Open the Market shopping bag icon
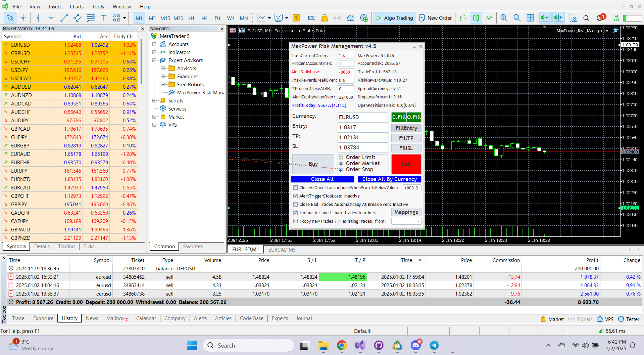Viewport: 644px width, 355px height. [x=325, y=18]
